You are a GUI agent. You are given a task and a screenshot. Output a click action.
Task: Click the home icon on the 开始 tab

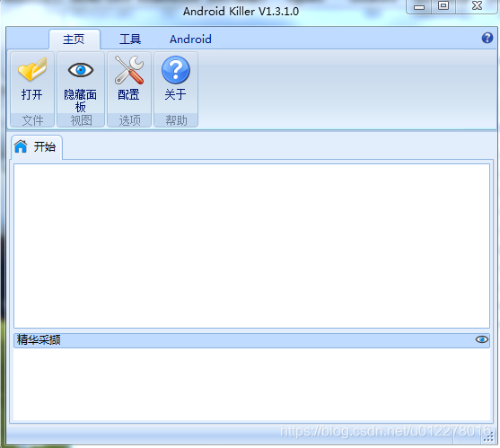[x=21, y=146]
